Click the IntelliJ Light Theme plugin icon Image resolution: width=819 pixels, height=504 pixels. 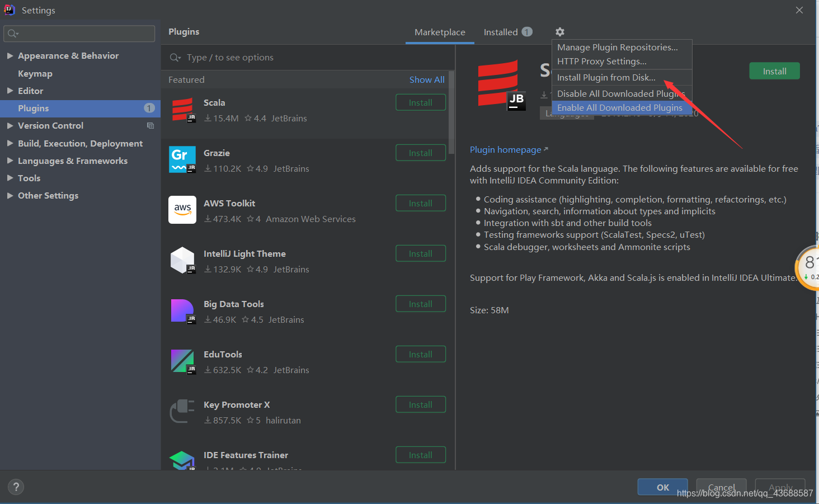pos(182,260)
